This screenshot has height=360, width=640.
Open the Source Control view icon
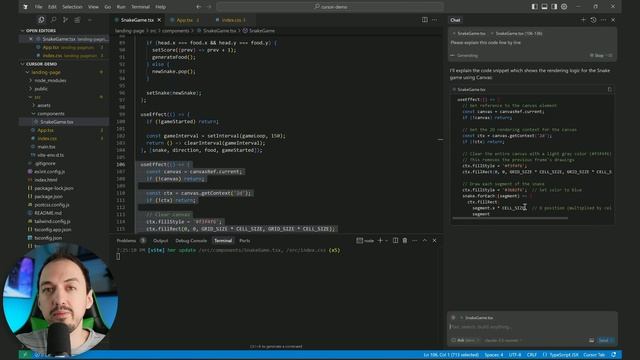tap(65, 20)
